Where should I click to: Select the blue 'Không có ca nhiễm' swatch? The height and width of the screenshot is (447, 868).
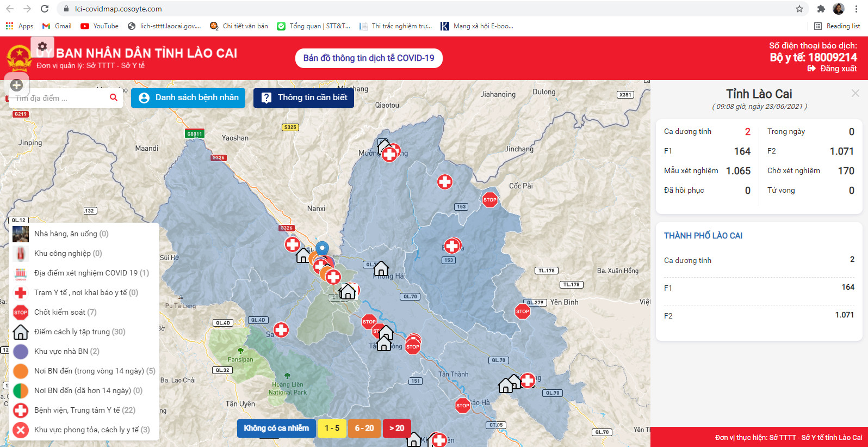coord(276,428)
